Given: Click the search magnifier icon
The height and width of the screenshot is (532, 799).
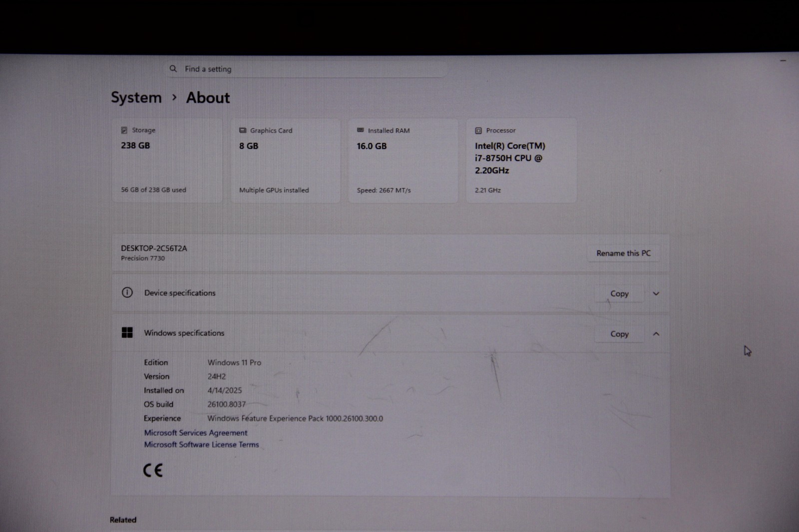Looking at the screenshot, I should (x=173, y=69).
